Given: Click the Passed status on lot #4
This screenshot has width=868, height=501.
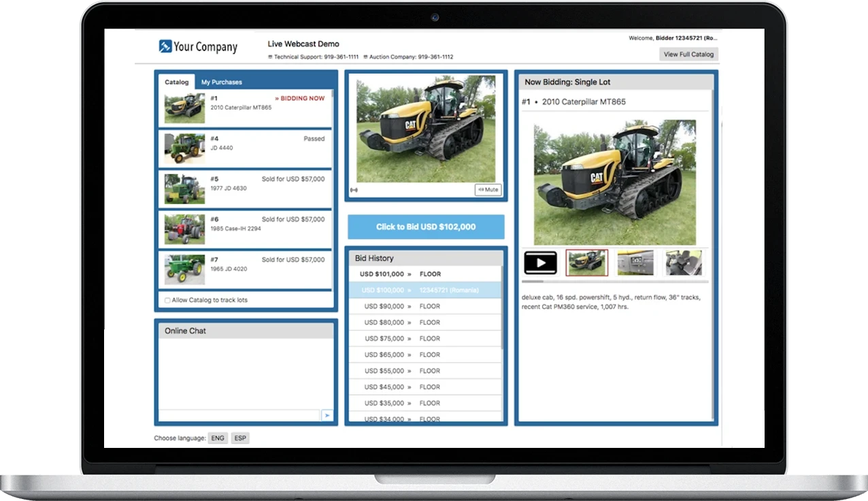Looking at the screenshot, I should (314, 139).
